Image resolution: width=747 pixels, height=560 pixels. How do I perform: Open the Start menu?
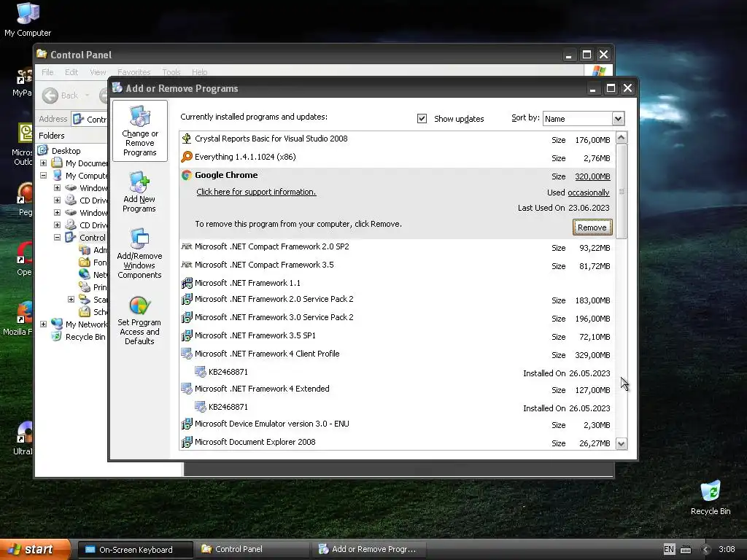(35, 549)
